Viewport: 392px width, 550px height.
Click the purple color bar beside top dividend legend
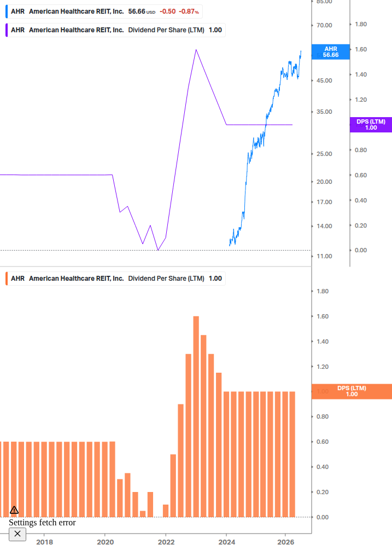[7, 30]
